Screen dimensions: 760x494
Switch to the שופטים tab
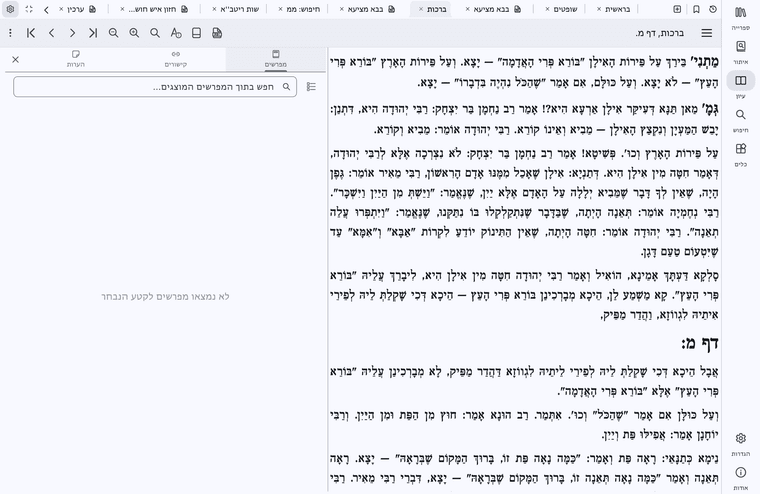click(565, 9)
